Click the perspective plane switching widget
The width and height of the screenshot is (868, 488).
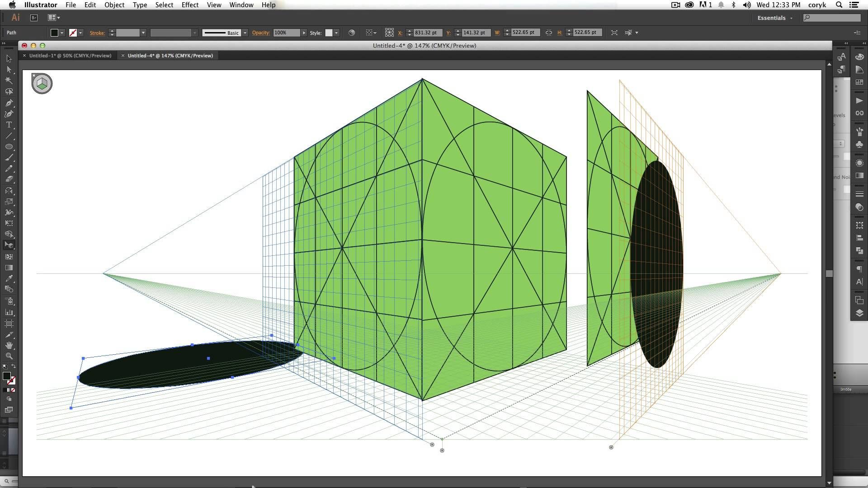[x=42, y=84]
